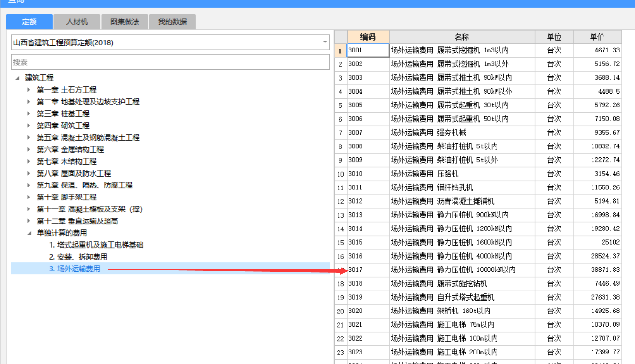Expand 第一章 土石方工程 node arrow
The width and height of the screenshot is (635, 364).
point(29,90)
